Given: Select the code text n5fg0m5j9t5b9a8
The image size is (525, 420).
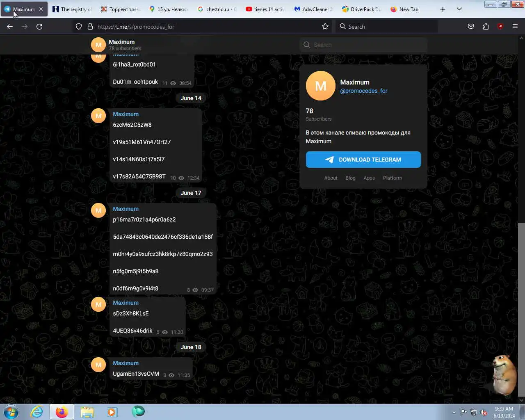Looking at the screenshot, I should [x=136, y=271].
